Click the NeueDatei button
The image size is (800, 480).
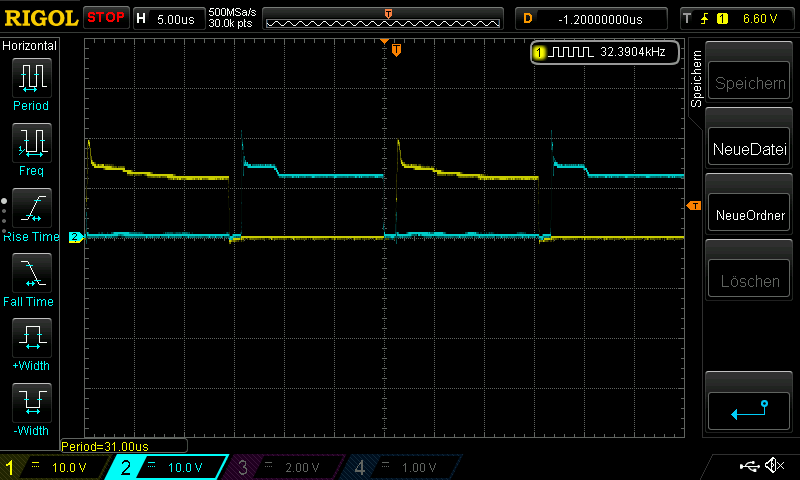749,147
